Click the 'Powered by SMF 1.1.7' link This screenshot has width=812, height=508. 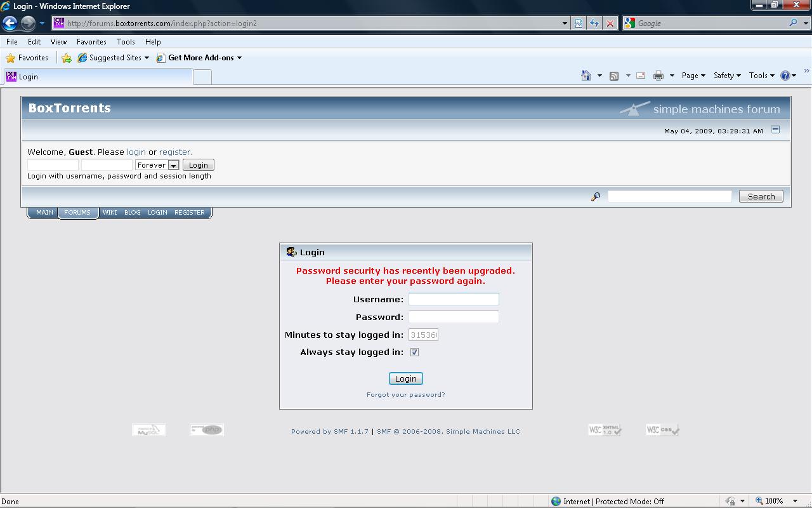pos(330,432)
